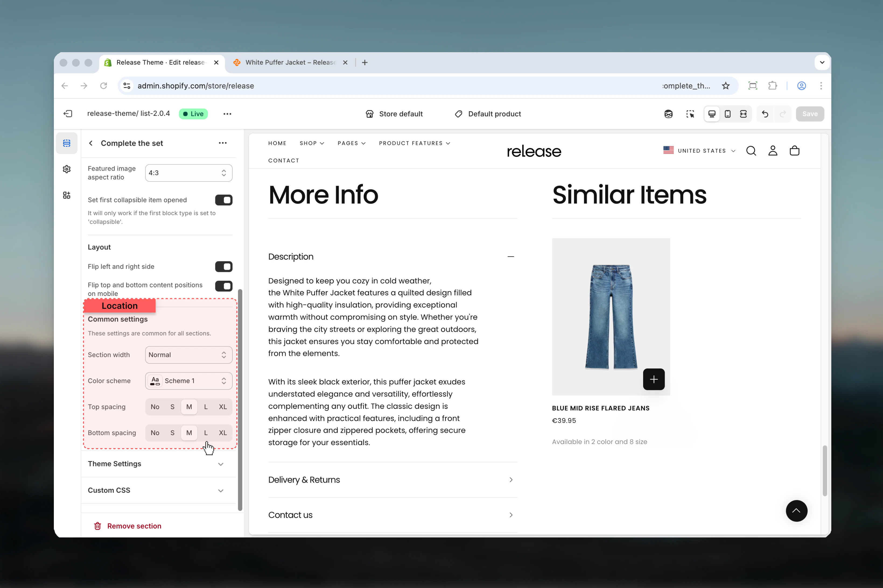Open App embeds icon in left rail
883x588 pixels.
[x=67, y=195]
